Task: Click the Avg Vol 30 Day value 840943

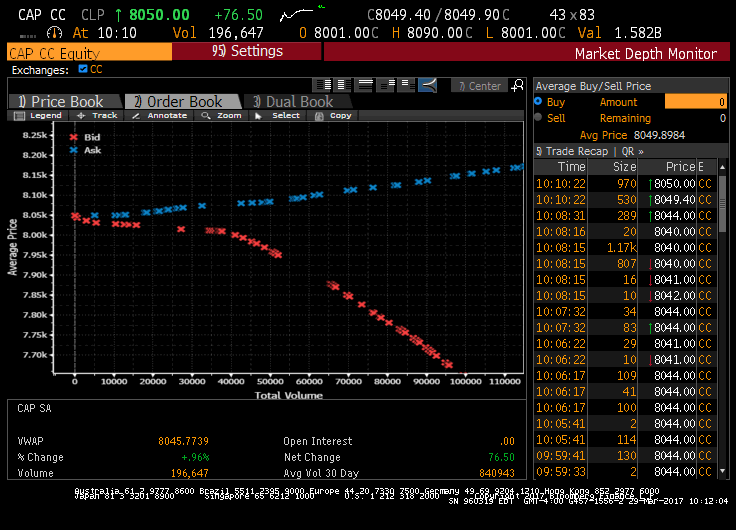Action: coord(497,473)
